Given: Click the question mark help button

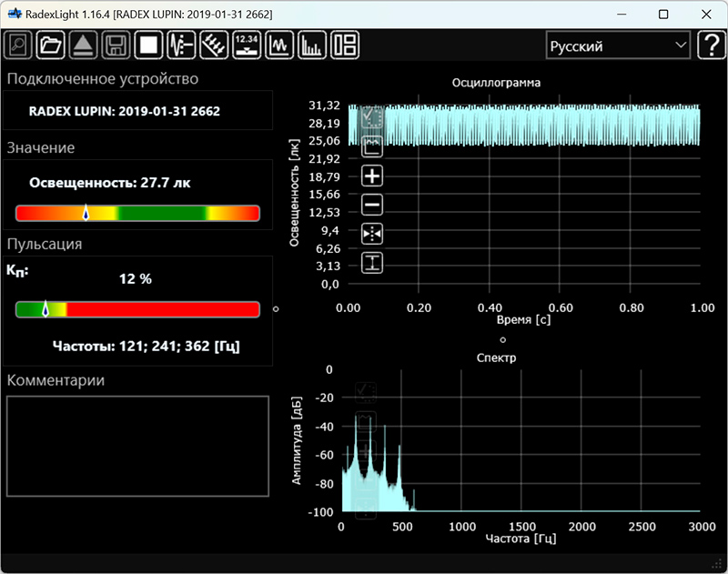Looking at the screenshot, I should pos(711,45).
